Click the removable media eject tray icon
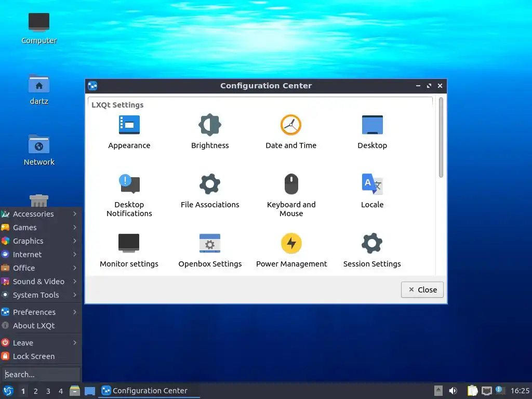532x399 pixels. coord(438,391)
